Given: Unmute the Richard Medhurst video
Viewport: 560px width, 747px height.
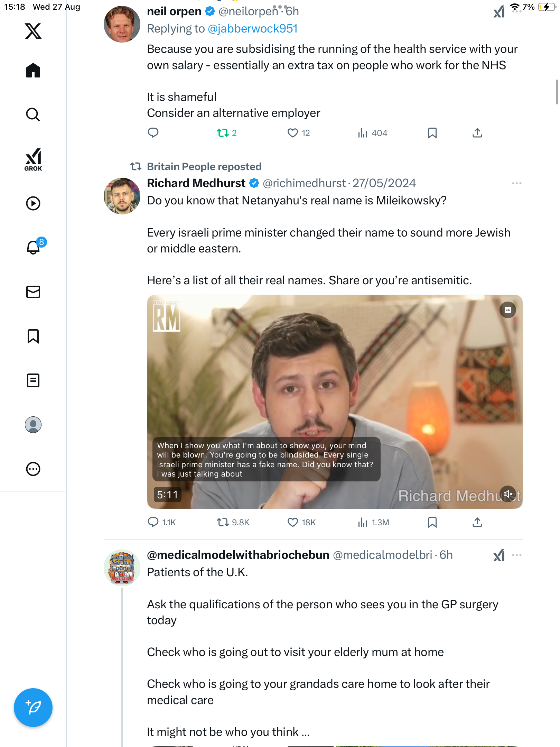Looking at the screenshot, I should click(508, 494).
